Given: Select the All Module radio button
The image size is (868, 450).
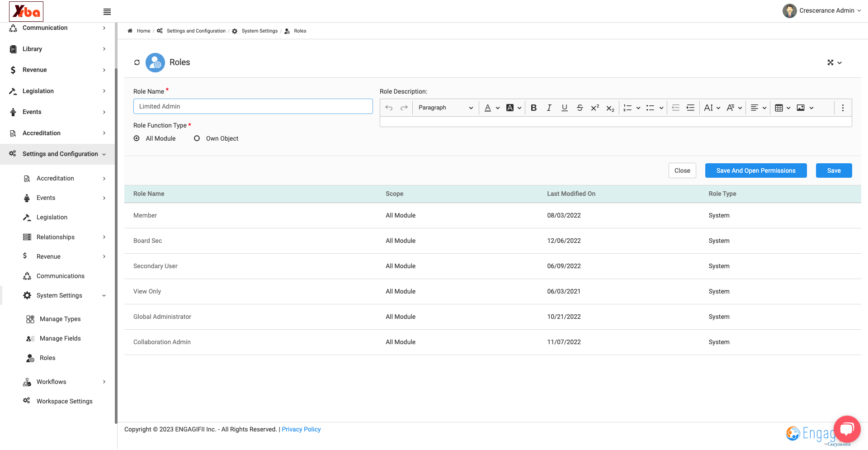Looking at the screenshot, I should point(137,138).
